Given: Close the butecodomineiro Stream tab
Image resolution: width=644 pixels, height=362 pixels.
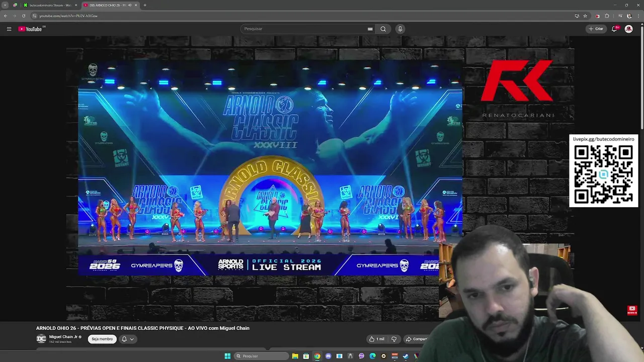Looking at the screenshot, I should [76, 5].
